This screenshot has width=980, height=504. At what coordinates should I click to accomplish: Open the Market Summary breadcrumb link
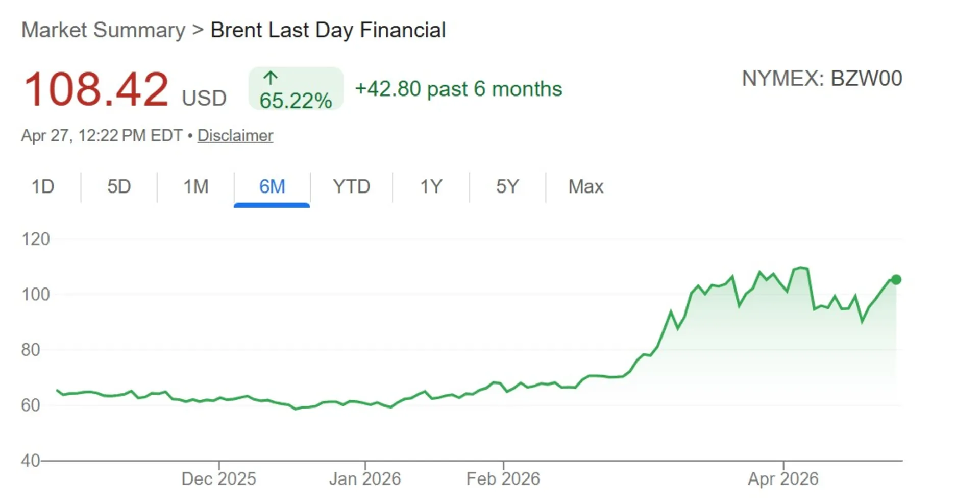(x=103, y=30)
